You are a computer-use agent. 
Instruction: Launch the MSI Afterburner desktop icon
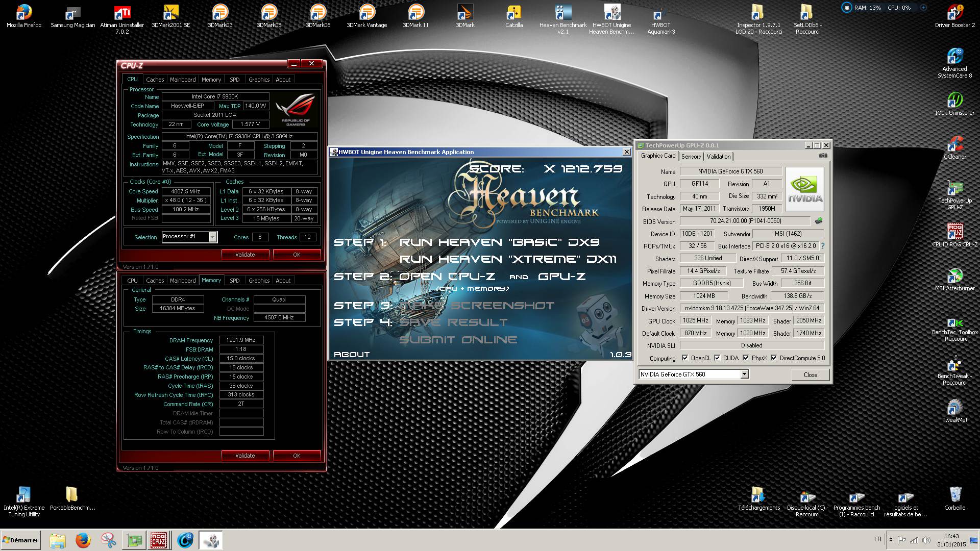pos(954,280)
